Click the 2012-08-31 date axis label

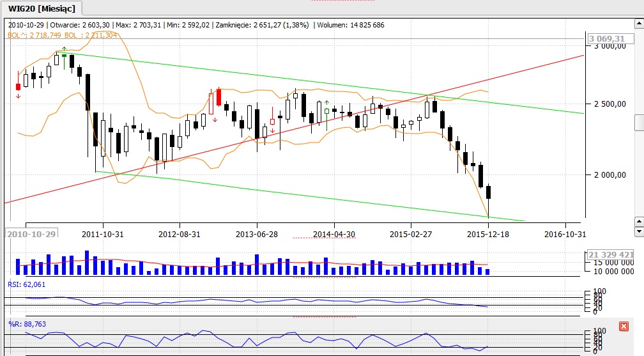(180, 235)
